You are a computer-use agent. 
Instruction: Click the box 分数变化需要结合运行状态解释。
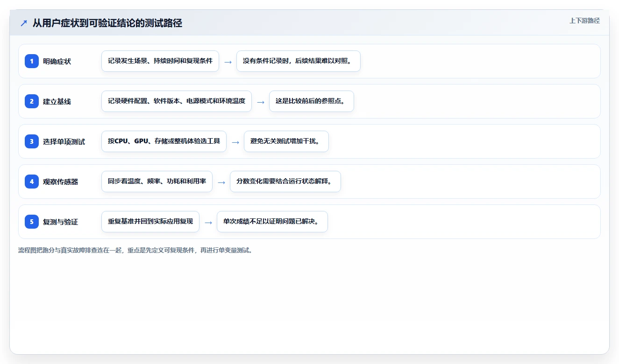pyautogui.click(x=285, y=182)
